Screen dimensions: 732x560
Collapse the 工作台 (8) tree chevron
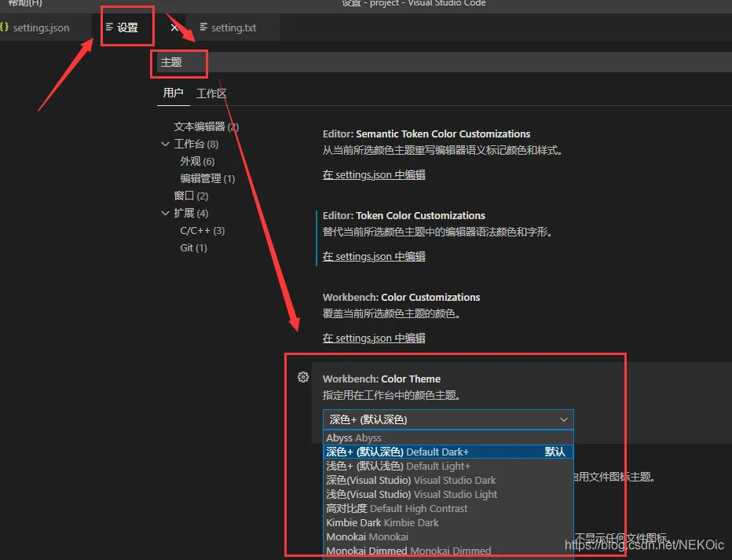click(165, 144)
